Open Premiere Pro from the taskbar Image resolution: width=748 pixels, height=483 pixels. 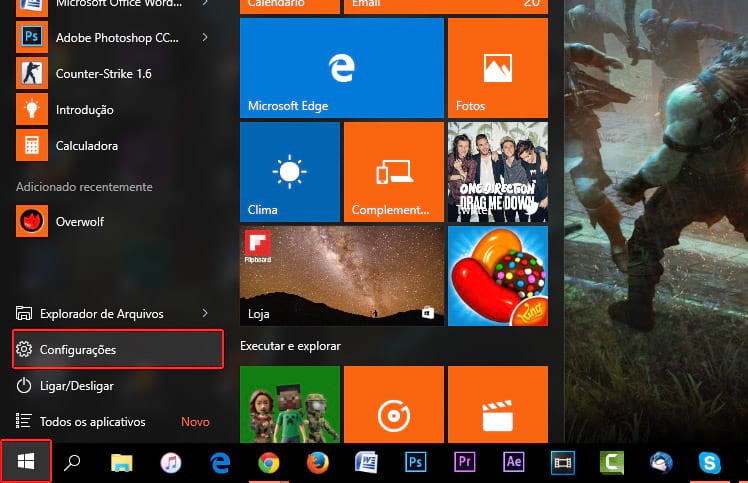[465, 462]
